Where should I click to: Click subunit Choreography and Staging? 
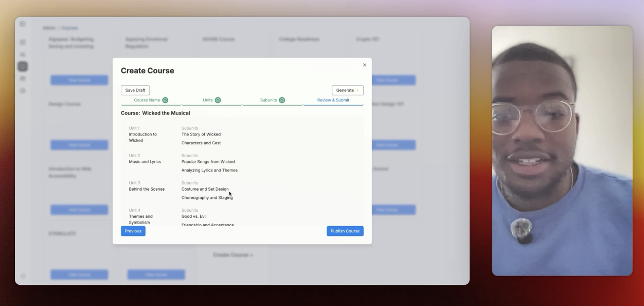pos(207,198)
